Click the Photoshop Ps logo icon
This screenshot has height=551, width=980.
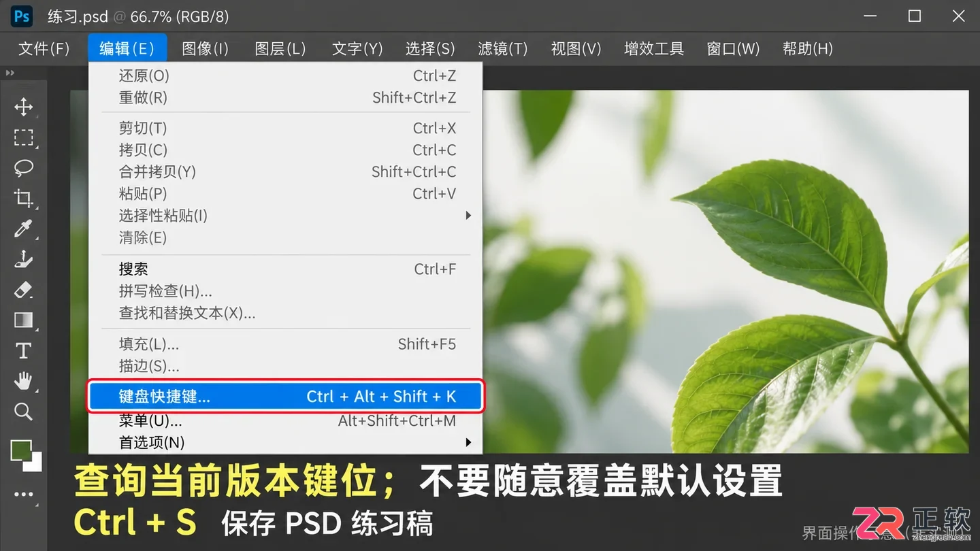coord(22,16)
